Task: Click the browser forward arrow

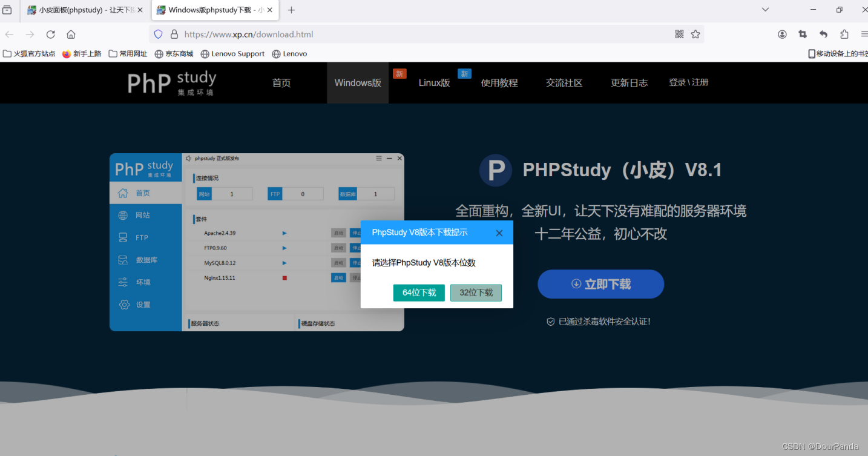Action: click(x=30, y=35)
